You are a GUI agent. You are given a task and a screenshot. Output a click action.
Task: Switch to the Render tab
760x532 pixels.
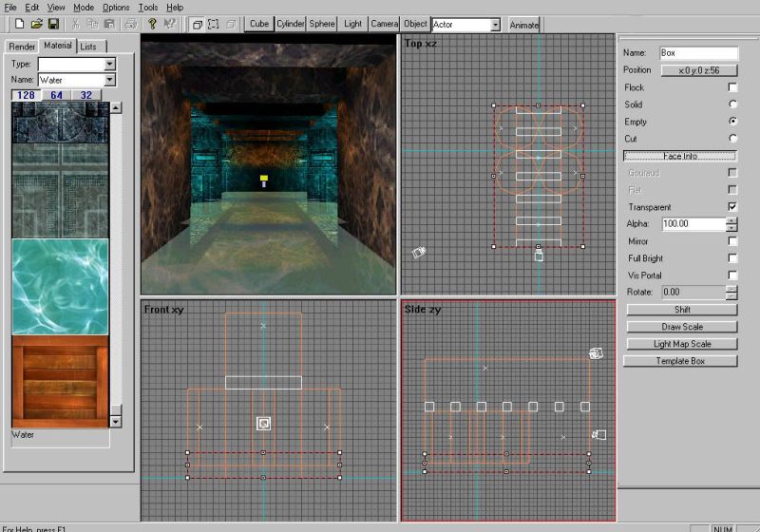pyautogui.click(x=22, y=47)
